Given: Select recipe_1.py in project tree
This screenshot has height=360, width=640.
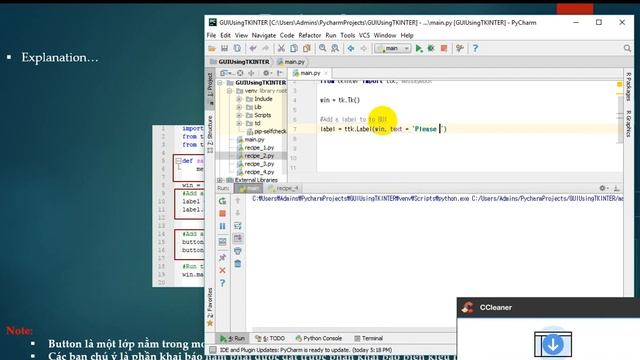Looking at the screenshot, I should pyautogui.click(x=259, y=148).
